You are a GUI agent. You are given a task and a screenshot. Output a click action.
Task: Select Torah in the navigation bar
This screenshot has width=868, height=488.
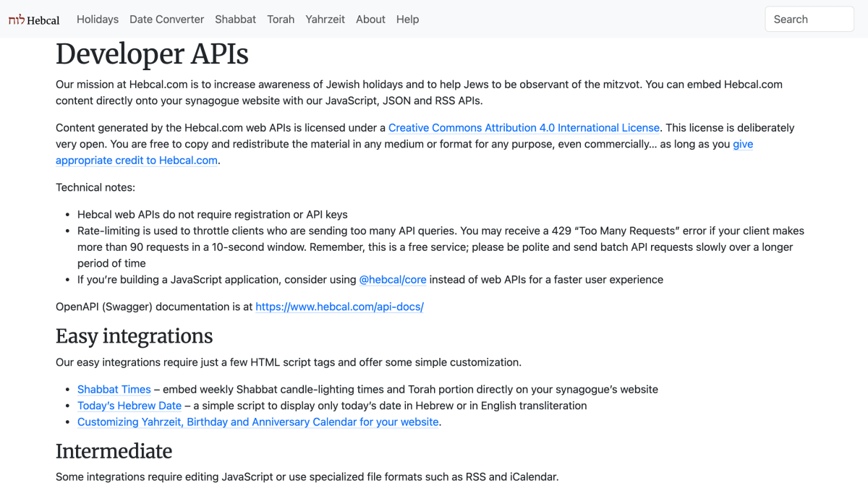point(281,20)
